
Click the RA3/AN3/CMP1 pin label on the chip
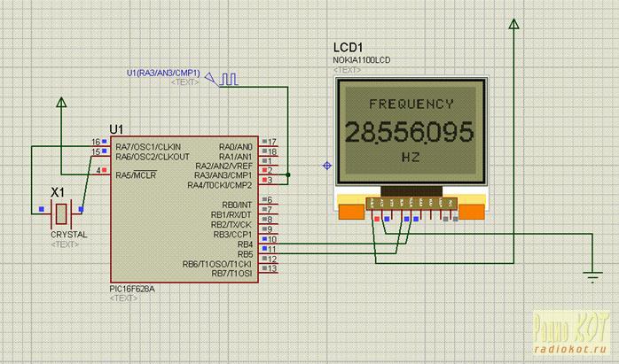[223, 175]
